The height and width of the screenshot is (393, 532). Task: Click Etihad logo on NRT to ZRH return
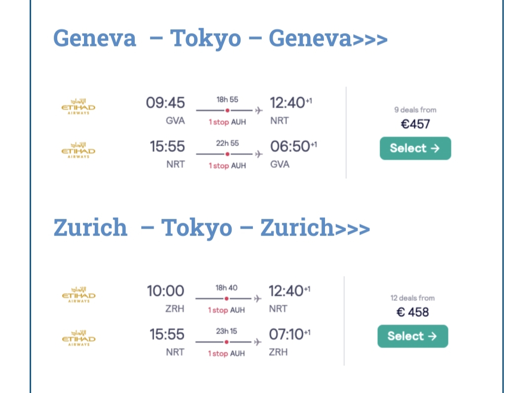tap(79, 338)
